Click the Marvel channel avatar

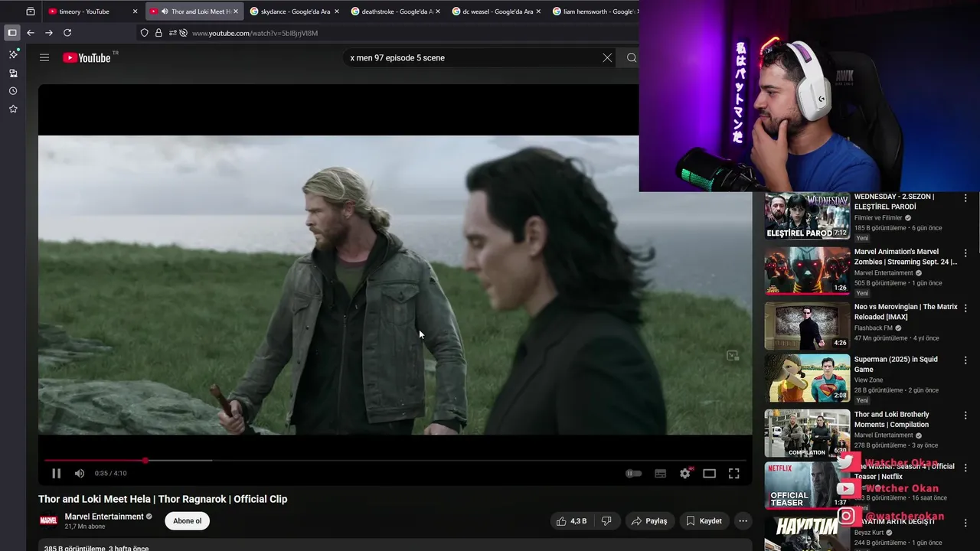[48, 521]
